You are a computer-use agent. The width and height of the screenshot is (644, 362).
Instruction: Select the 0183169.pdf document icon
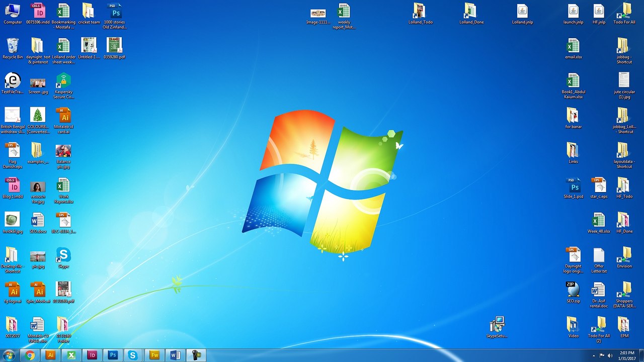[63, 292]
